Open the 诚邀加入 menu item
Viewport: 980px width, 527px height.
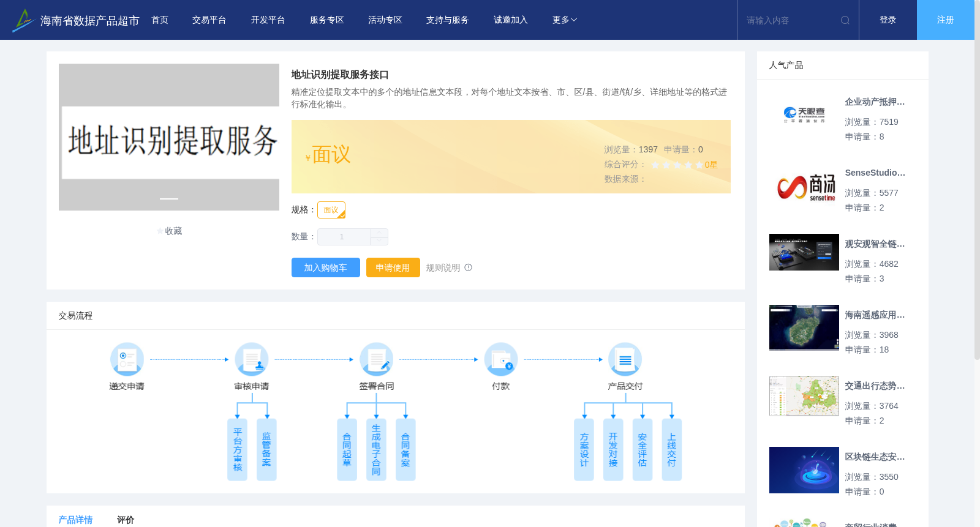click(511, 20)
